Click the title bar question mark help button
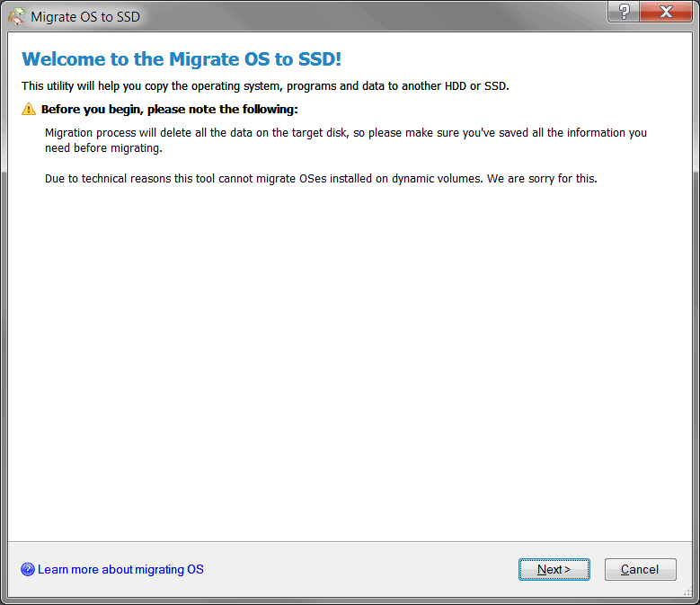 pos(624,11)
